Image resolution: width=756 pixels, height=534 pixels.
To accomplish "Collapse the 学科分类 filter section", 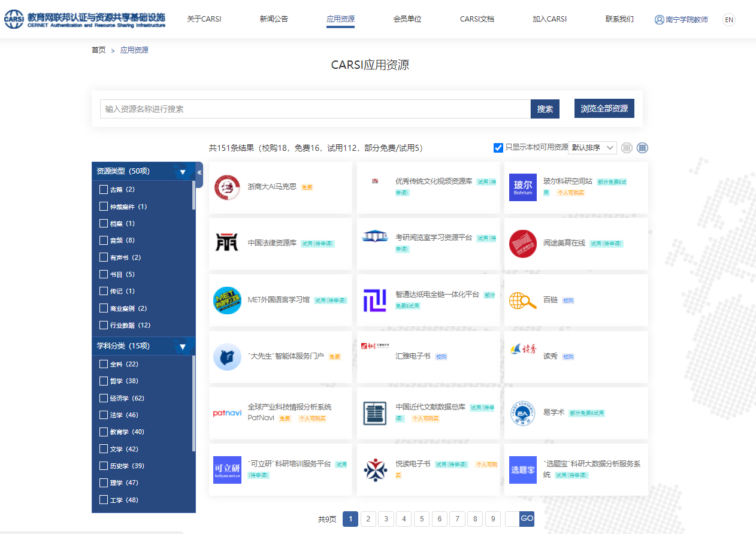I will pos(183,347).
